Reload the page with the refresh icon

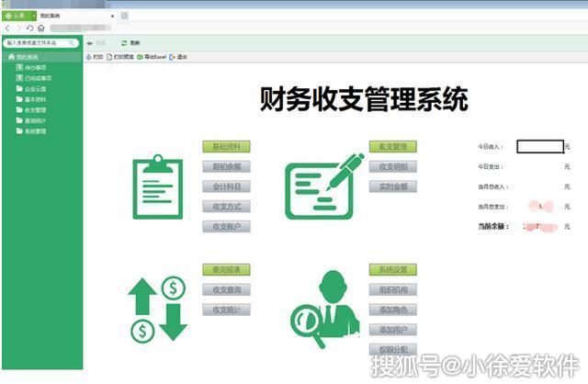30,28
